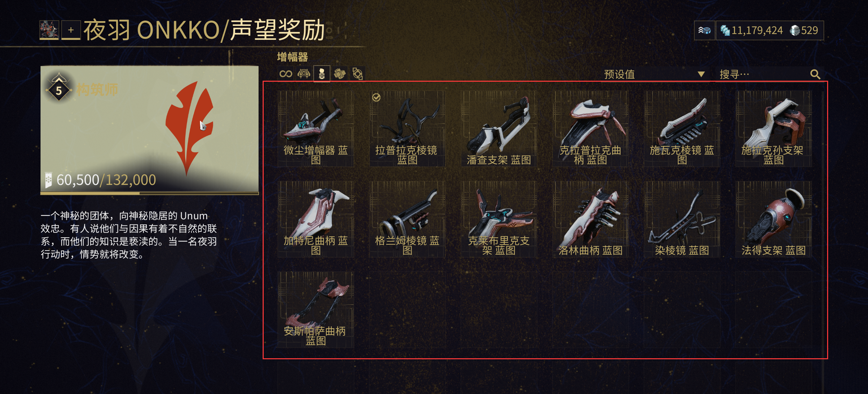The height and width of the screenshot is (394, 868).
Task: Click the plus icon beside the avatar
Action: pyautogui.click(x=71, y=30)
